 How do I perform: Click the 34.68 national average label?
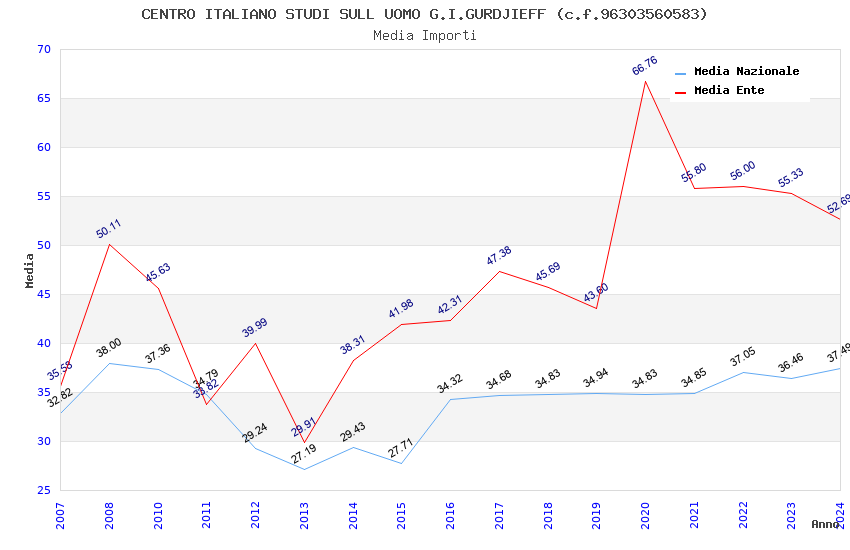click(x=499, y=380)
